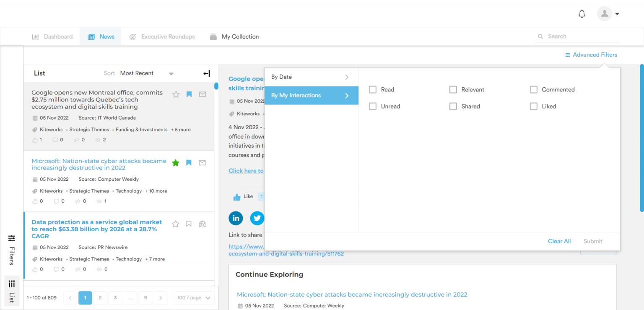Select the Strategic Themes tag on Google article
The width and height of the screenshot is (644, 310).
89,130
